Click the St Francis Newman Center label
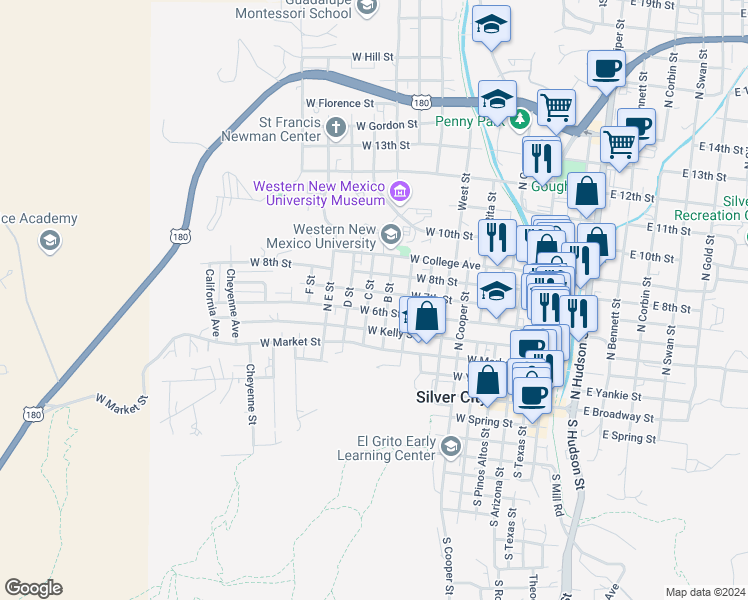This screenshot has width=748, height=600. coord(271,129)
